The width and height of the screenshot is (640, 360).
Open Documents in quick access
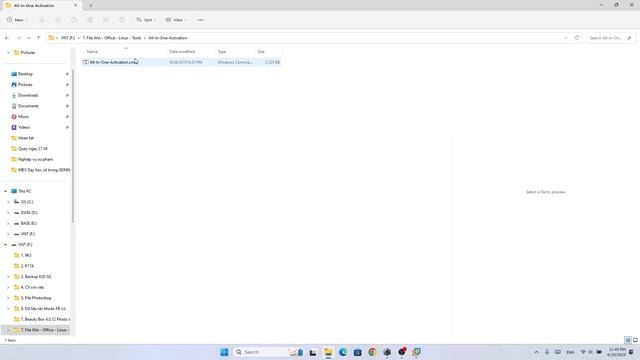coord(28,106)
